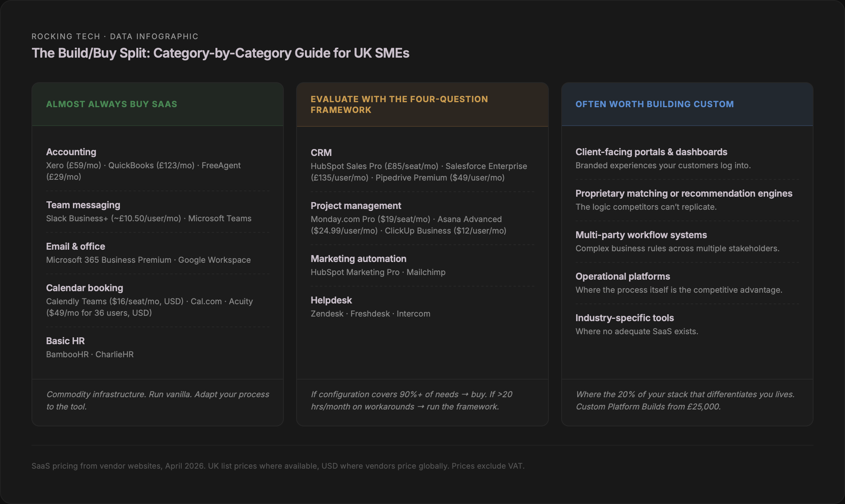This screenshot has height=504, width=845.
Task: Click the "OFTEN WORTH BUILDING CUSTOM" column header
Action: click(x=654, y=104)
